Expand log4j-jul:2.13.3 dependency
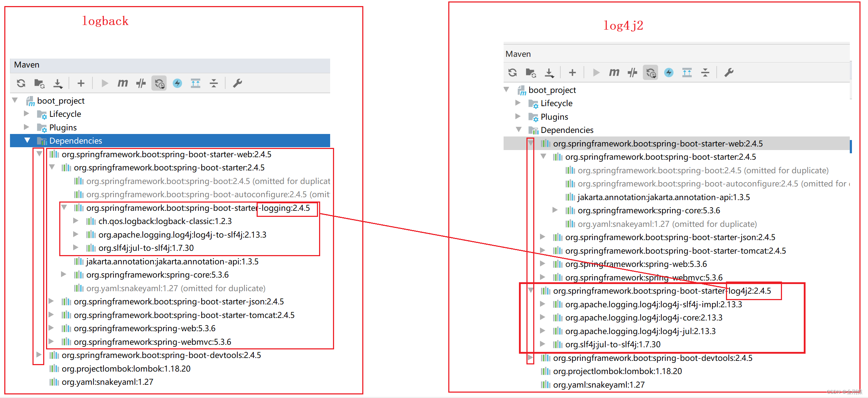The image size is (868, 398). 542,330
